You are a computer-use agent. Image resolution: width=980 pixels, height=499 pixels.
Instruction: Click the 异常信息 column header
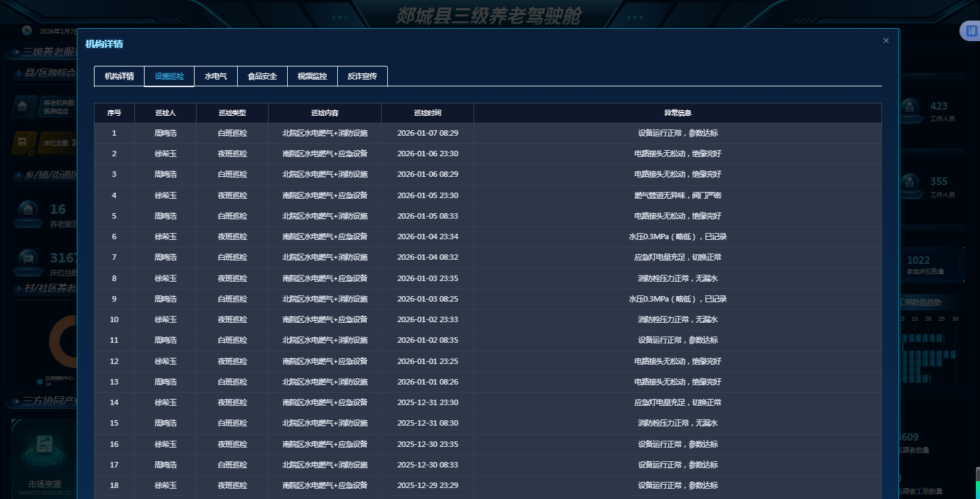677,113
